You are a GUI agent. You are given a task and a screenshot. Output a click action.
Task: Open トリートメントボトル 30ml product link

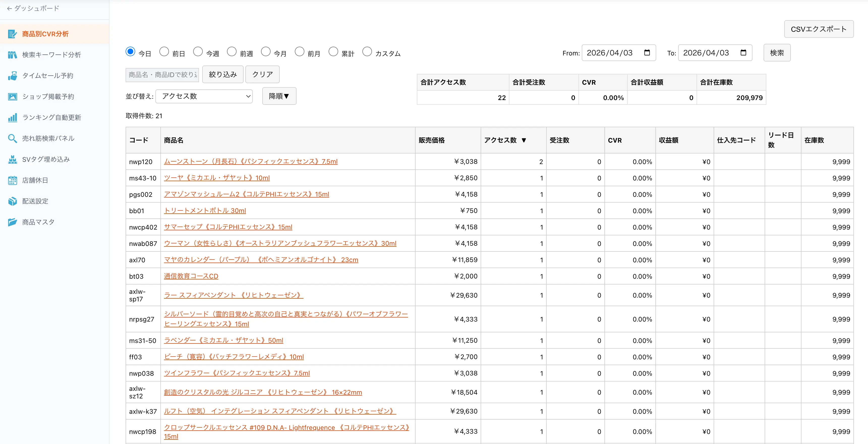coord(205,211)
